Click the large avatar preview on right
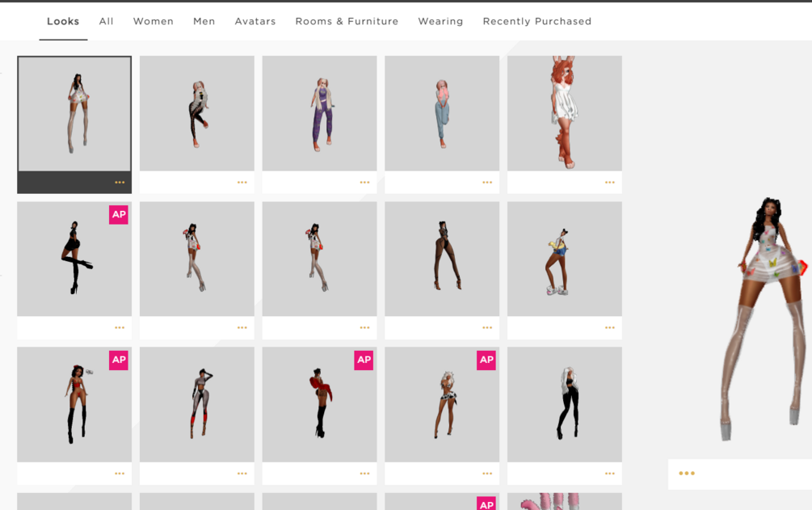This screenshot has width=812, height=510. tap(765, 318)
